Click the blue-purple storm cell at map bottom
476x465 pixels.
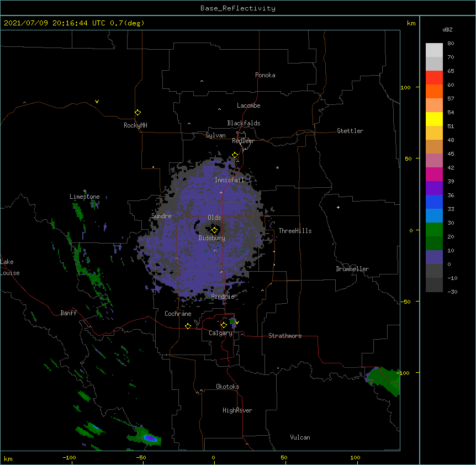coord(150,438)
